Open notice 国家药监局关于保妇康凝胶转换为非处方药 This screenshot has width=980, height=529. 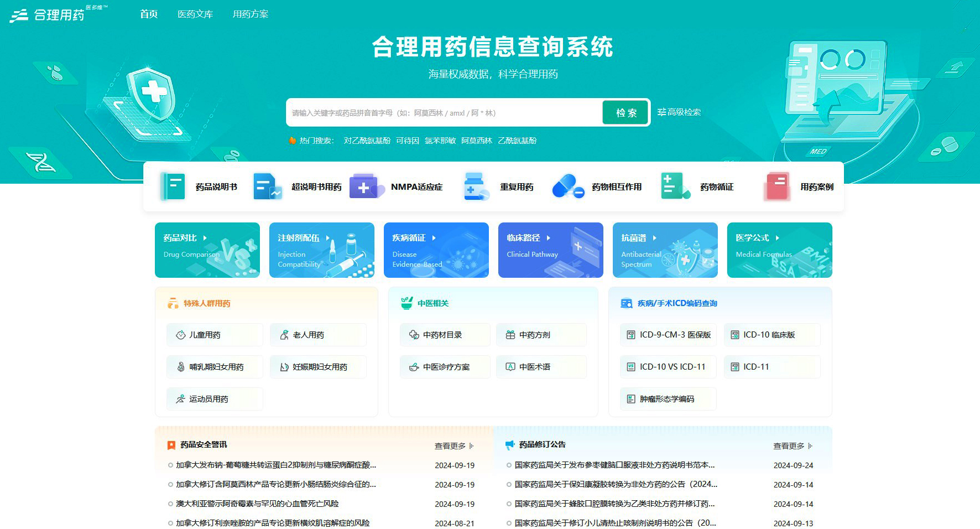point(616,484)
